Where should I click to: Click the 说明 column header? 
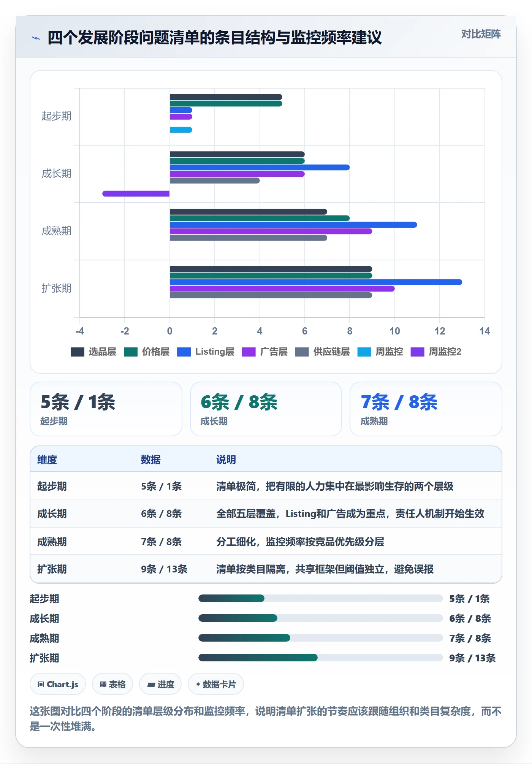[226, 460]
